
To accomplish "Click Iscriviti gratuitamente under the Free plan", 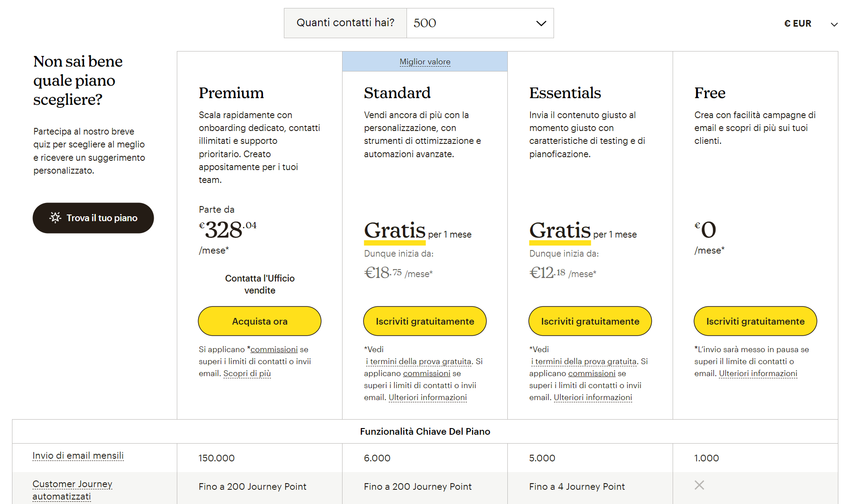I will click(x=755, y=321).
